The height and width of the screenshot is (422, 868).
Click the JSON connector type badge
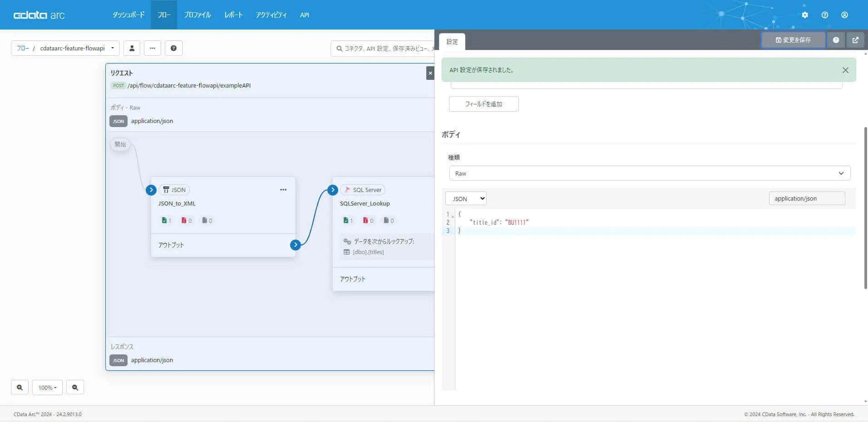(x=174, y=190)
